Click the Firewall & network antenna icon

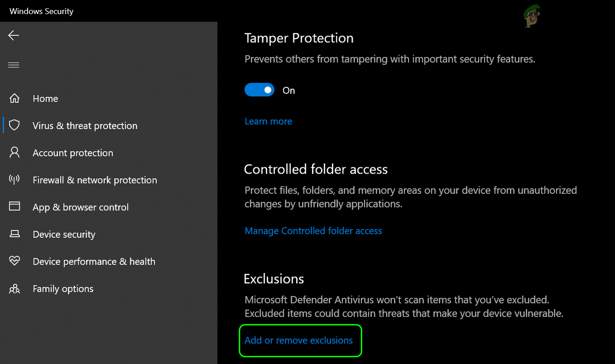(x=14, y=180)
